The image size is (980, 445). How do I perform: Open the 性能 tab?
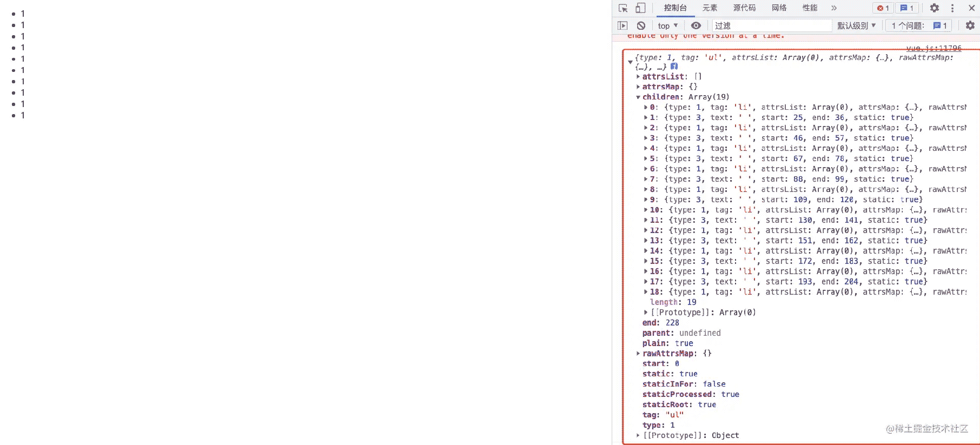tap(810, 8)
